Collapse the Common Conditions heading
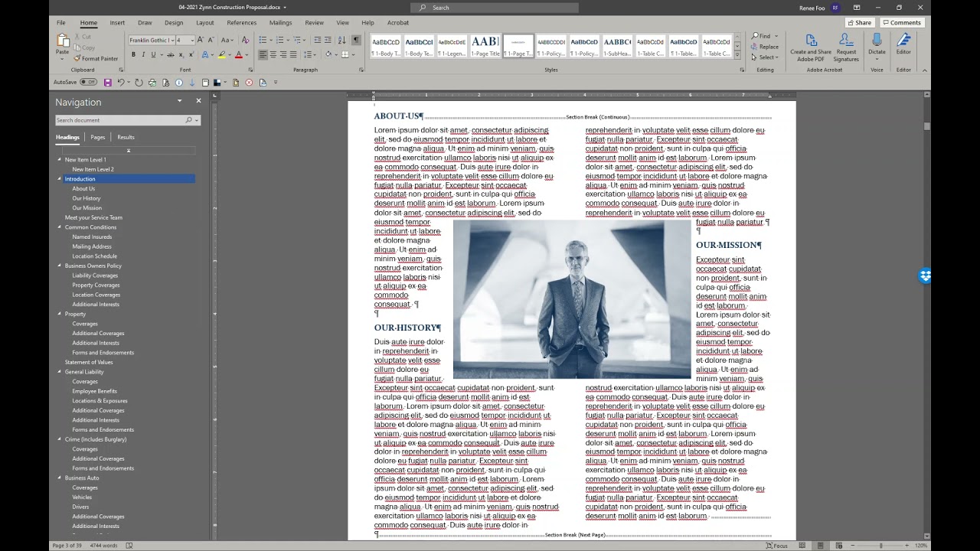The image size is (980, 551). click(x=60, y=227)
